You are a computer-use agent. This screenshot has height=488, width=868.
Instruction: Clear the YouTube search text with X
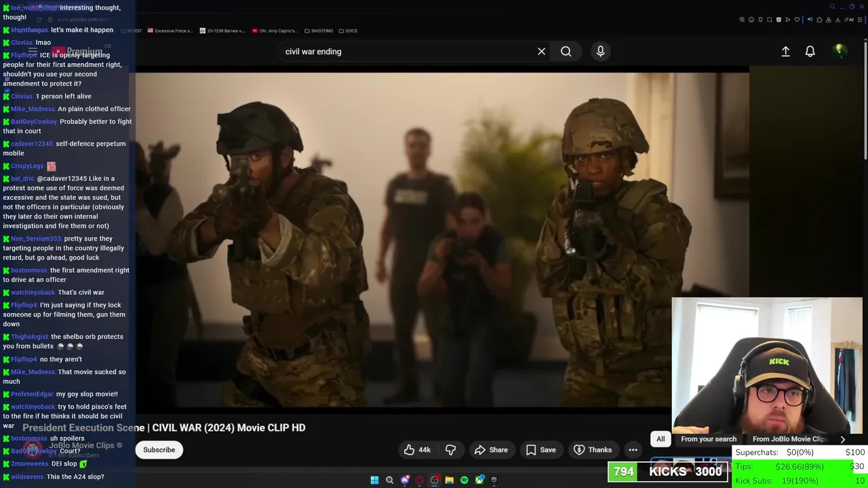click(541, 52)
